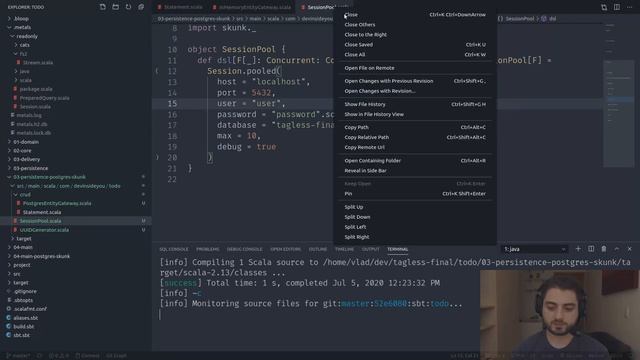Split the terminal panel

click(x=591, y=249)
